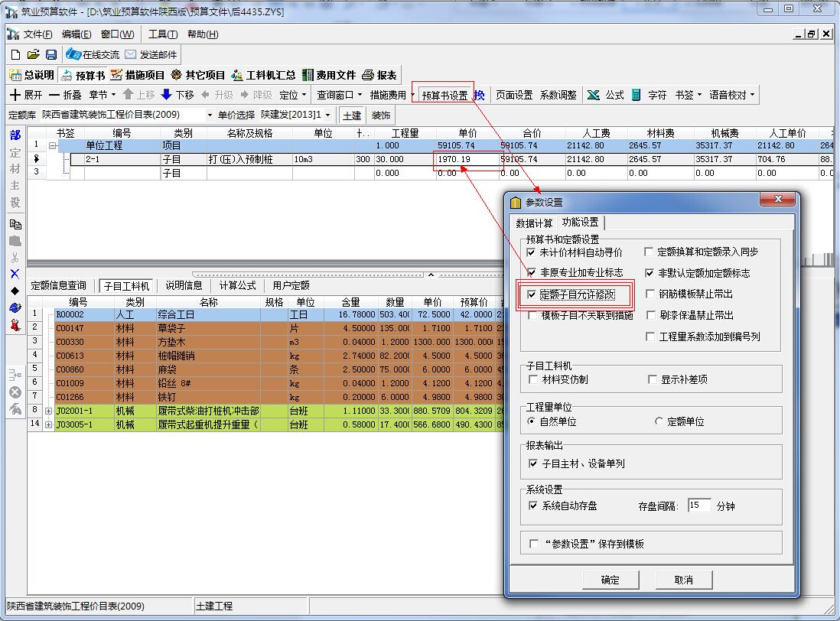
Task: Switch to 措施项目 tab
Action: (x=138, y=75)
